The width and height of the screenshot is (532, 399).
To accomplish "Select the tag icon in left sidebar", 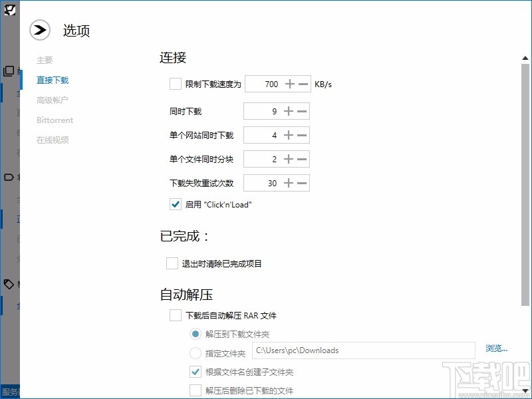I will [x=9, y=285].
